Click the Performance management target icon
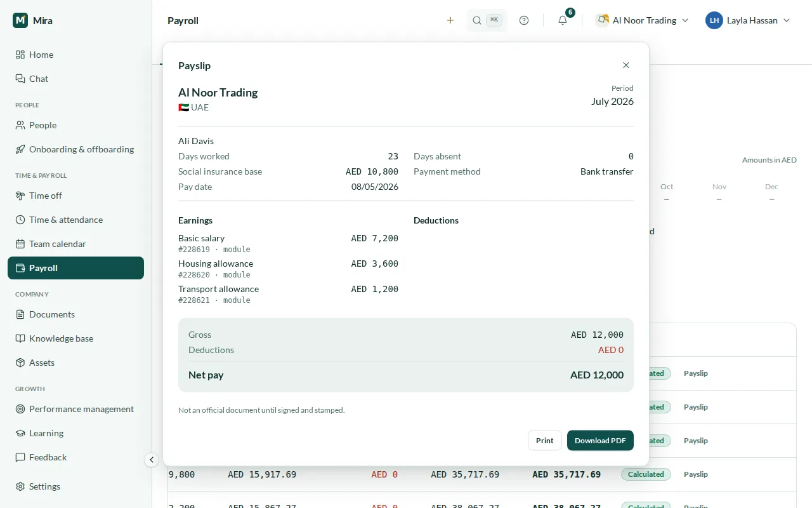 coord(20,409)
